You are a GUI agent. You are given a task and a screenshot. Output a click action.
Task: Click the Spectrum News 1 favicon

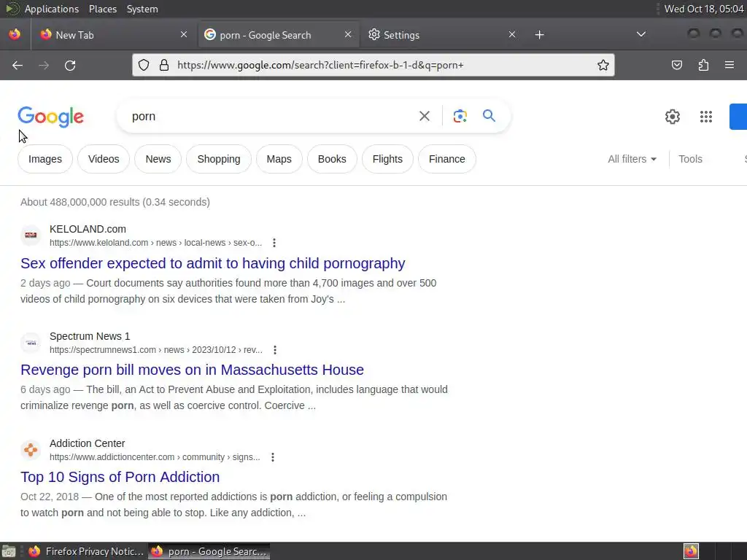31,343
